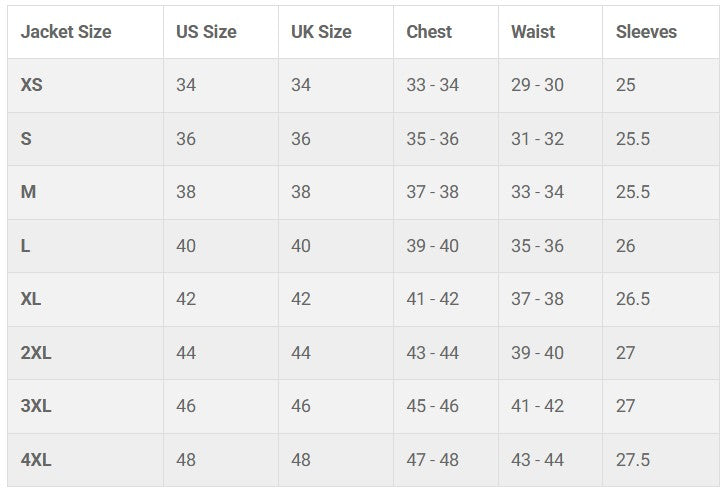Select the XS jacket size row label
The width and height of the screenshot is (727, 494).
click(x=32, y=85)
